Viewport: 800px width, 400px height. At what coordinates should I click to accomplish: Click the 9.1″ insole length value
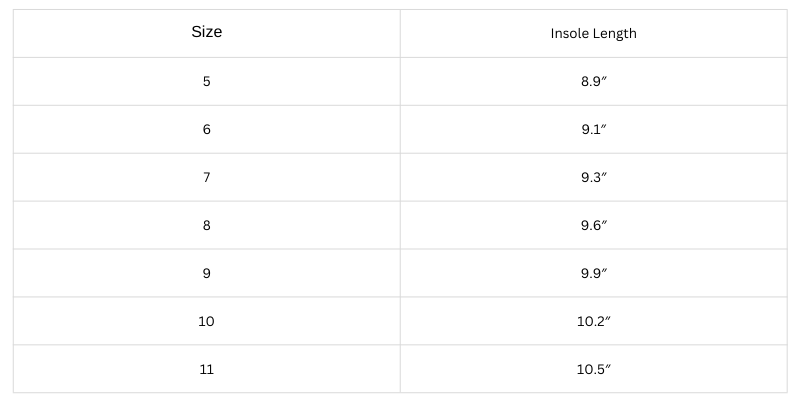tap(594, 130)
